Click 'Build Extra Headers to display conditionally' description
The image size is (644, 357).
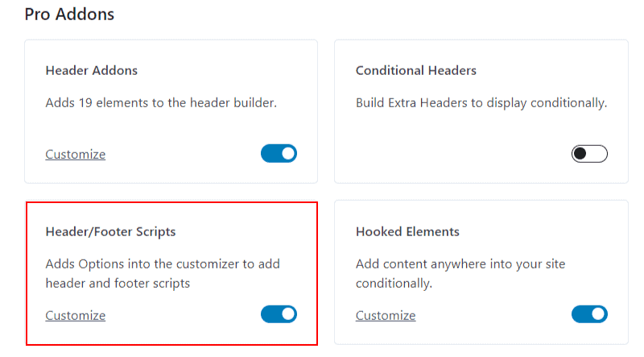tap(481, 103)
